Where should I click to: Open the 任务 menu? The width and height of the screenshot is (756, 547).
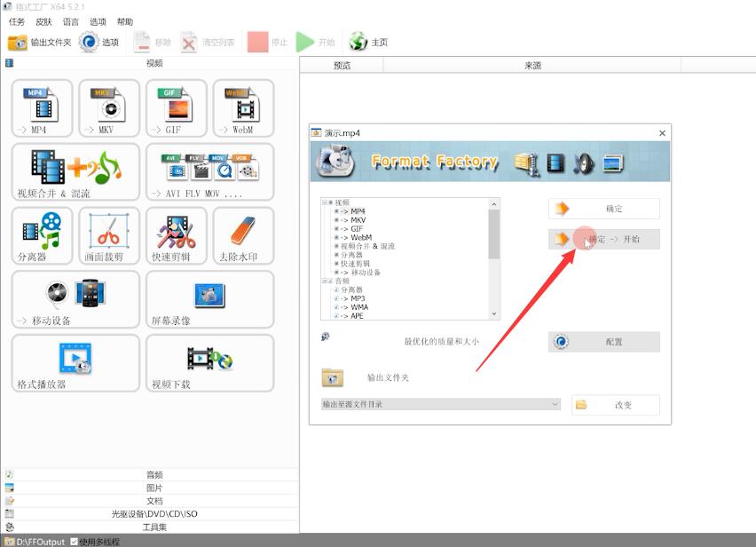point(16,21)
